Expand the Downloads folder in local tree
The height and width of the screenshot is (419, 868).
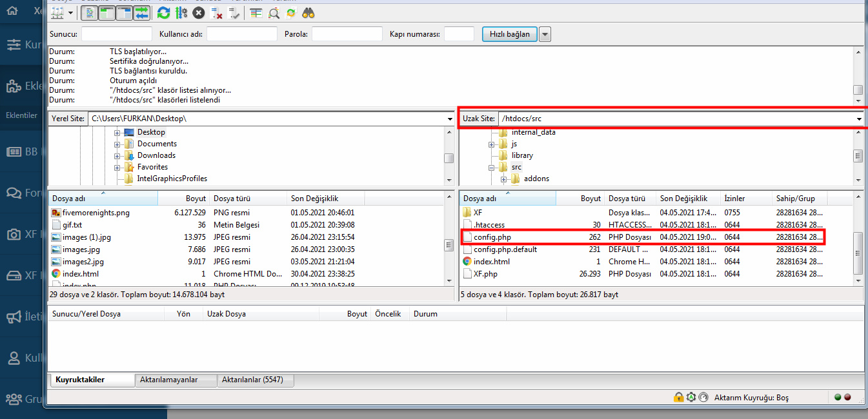117,156
